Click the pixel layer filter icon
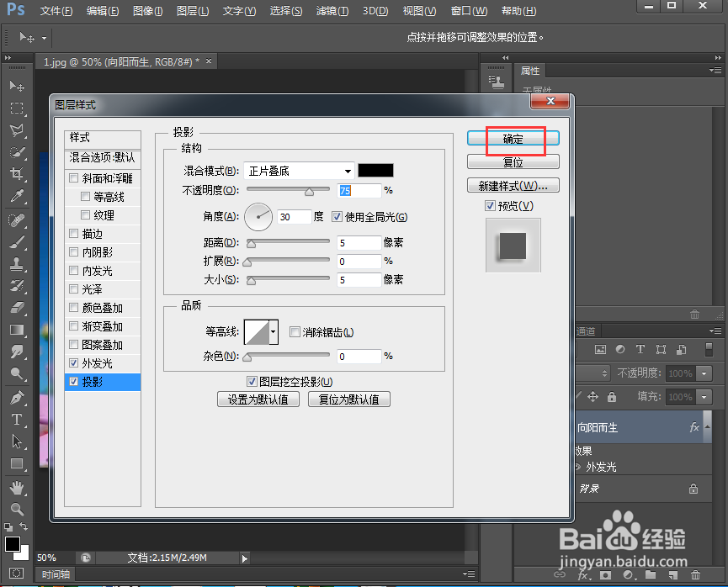 pos(600,349)
